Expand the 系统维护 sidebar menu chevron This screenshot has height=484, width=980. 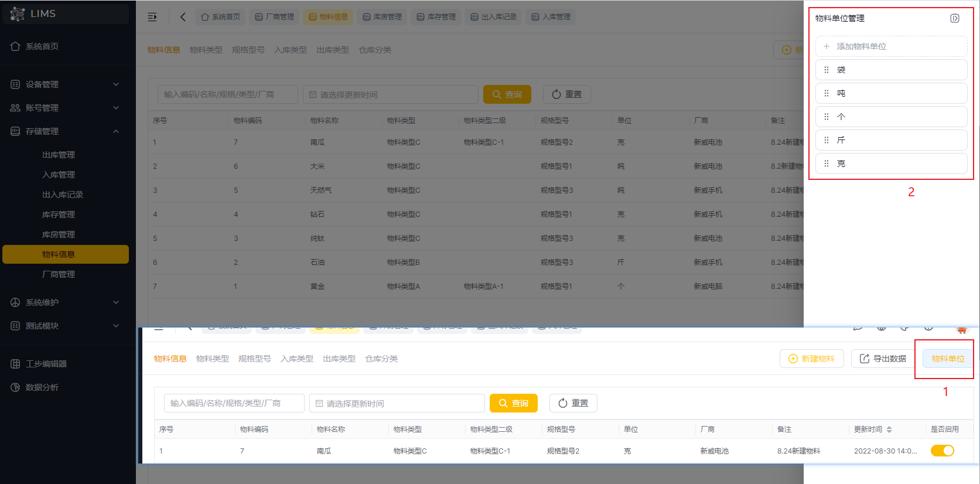[116, 302]
